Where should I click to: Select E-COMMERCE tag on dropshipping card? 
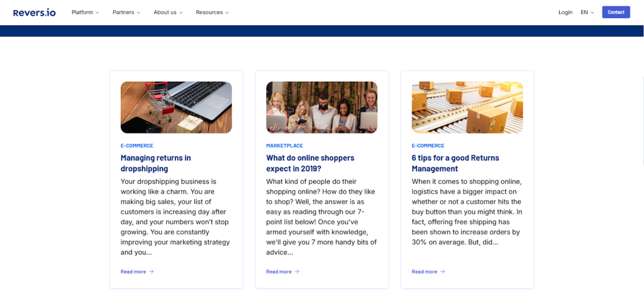136,146
